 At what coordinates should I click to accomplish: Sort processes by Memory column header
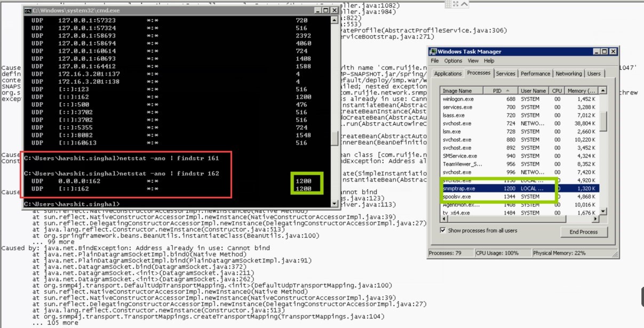(582, 91)
